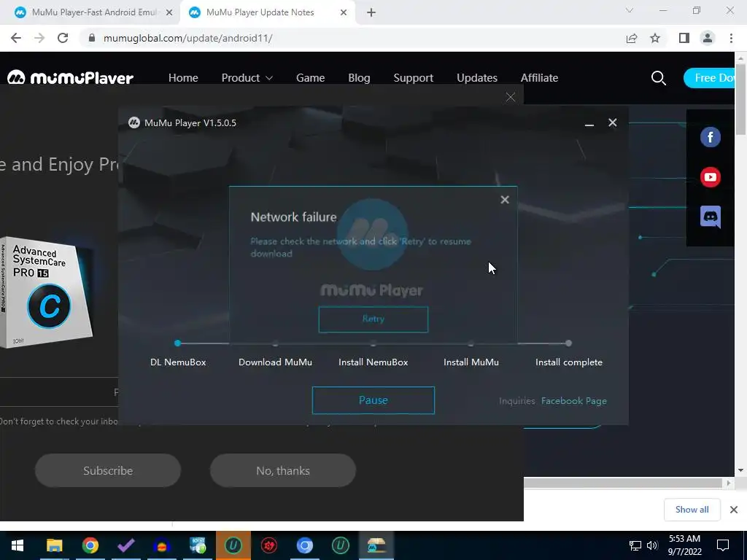Viewport: 747px width, 560px height.
Task: Toggle the browser side panel
Action: click(684, 38)
